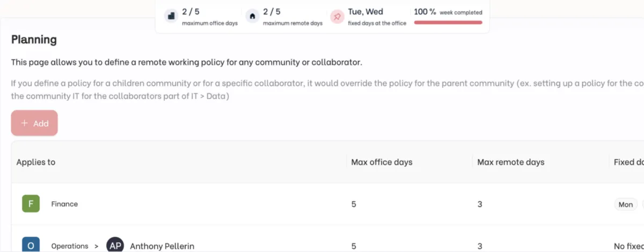Click the Max remote days column header
This screenshot has width=644, height=252.
[511, 162]
